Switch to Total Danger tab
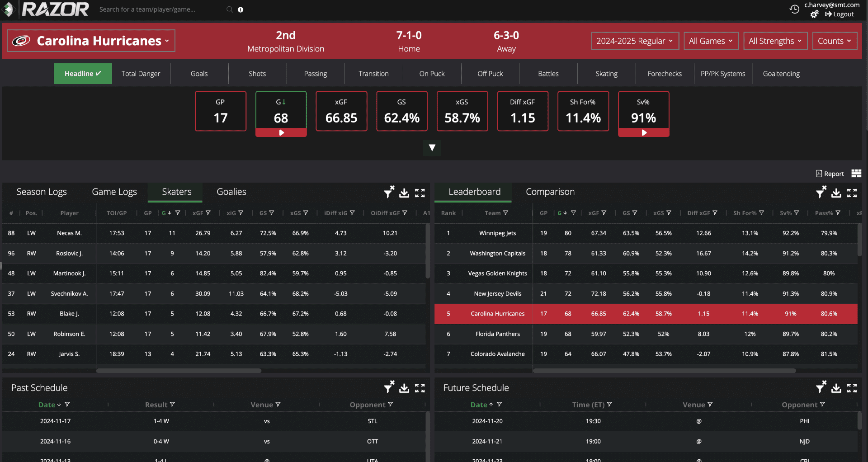This screenshot has height=462, width=868. tap(141, 74)
